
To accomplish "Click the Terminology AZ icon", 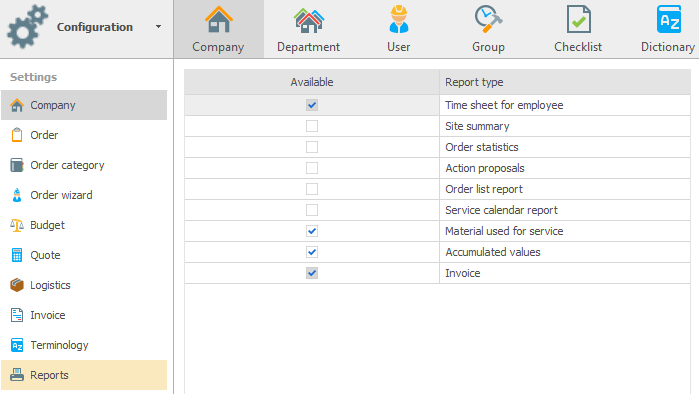I will (17, 345).
